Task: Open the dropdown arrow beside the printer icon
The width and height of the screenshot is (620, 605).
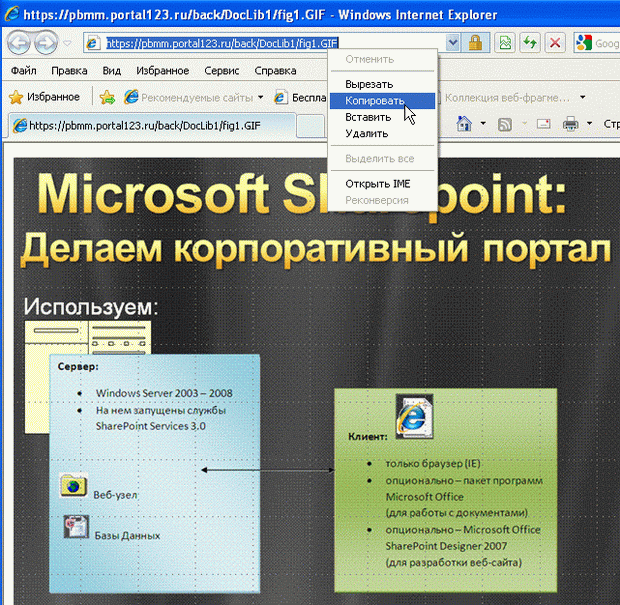Action: point(589,124)
